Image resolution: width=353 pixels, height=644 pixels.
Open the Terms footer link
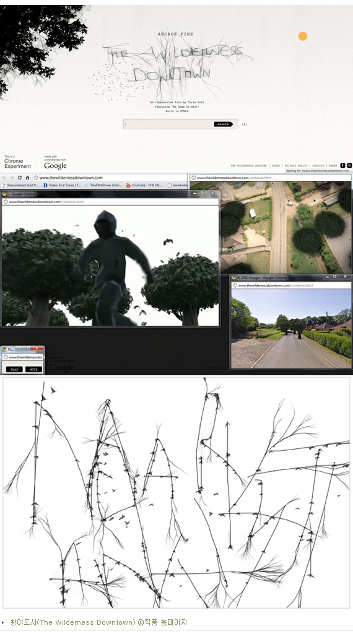(x=276, y=165)
